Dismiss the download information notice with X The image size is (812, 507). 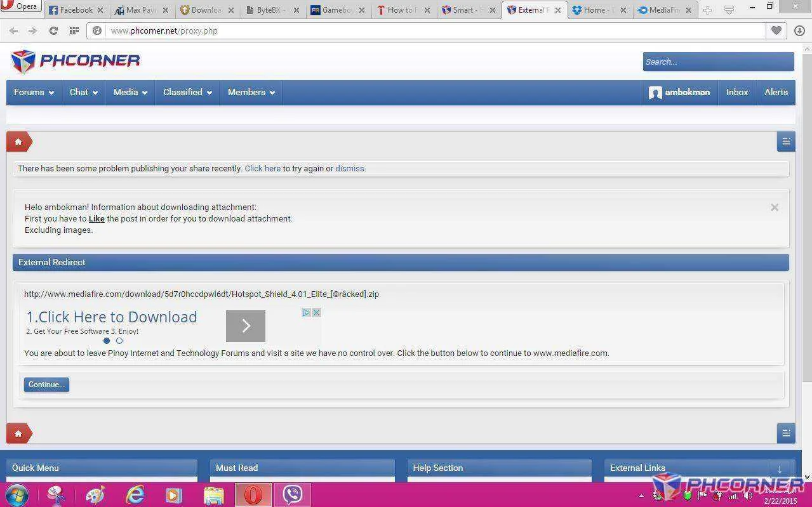pos(775,207)
